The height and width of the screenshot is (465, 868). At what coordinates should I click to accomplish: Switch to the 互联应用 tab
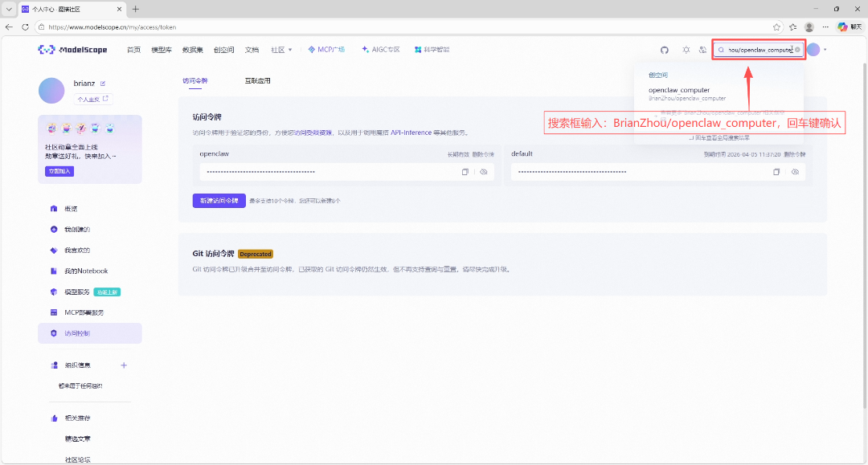(x=257, y=81)
